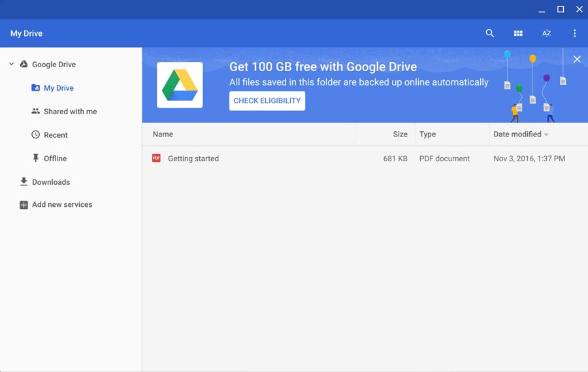The image size is (588, 372).
Task: Switch to thumbnail grid view
Action: 518,33
